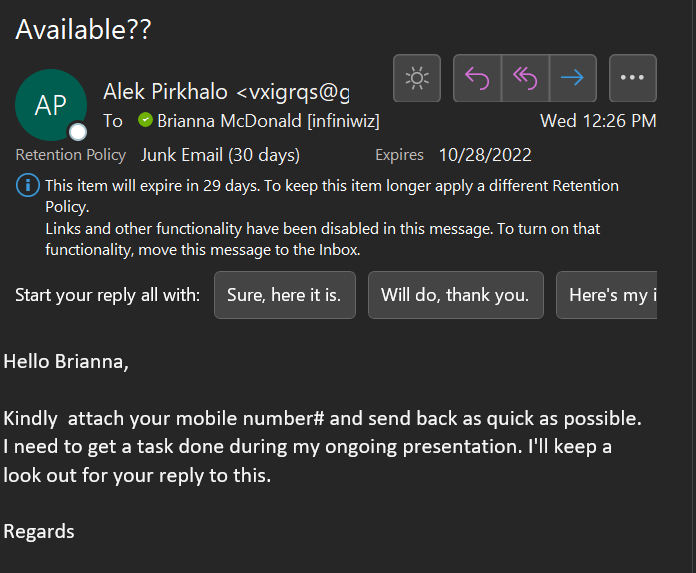Click the Forward arrow icon
This screenshot has height=573, width=696.
click(x=573, y=78)
